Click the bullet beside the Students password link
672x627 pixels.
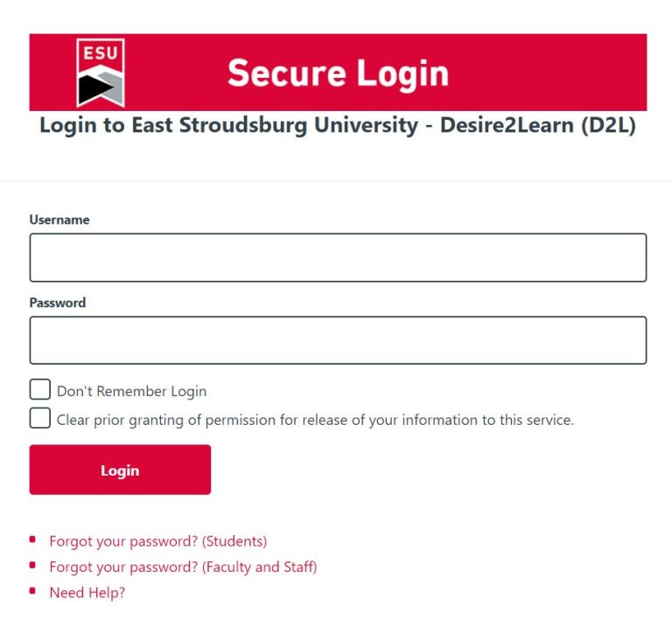[x=32, y=540]
